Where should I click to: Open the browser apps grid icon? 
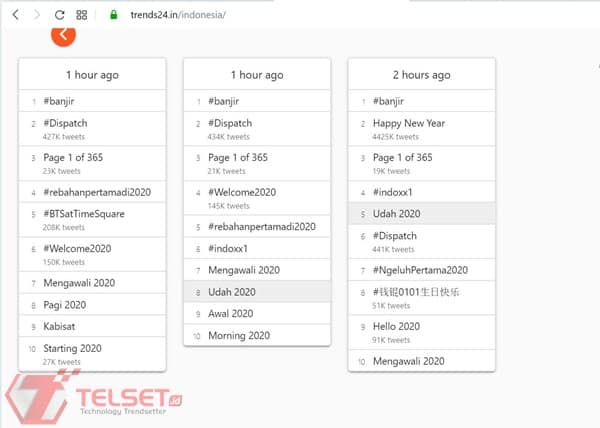click(82, 15)
